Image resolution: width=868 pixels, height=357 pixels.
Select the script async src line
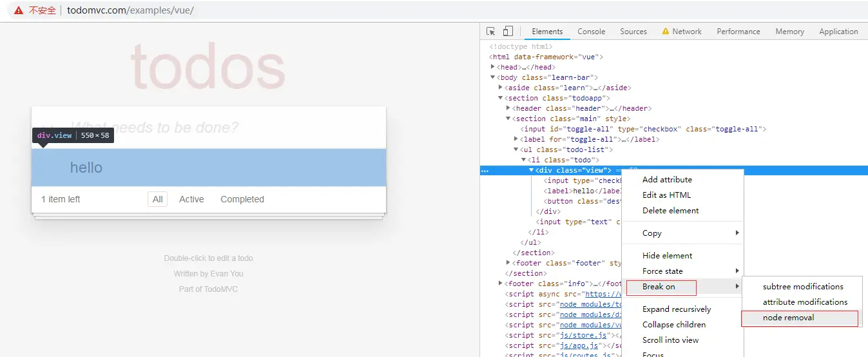[563, 294]
